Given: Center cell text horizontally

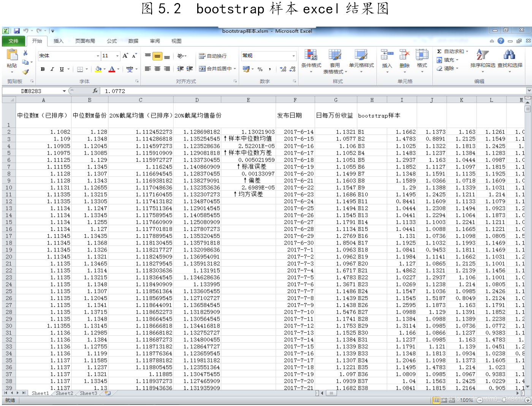Looking at the screenshot, I should click(x=157, y=69).
